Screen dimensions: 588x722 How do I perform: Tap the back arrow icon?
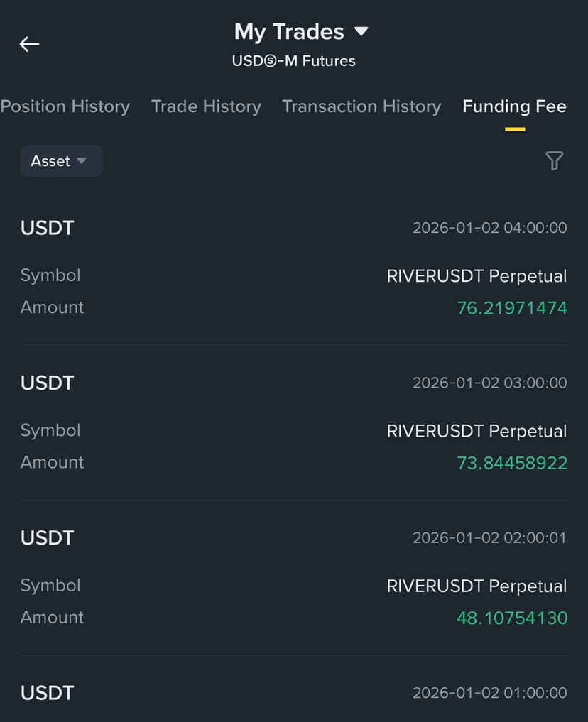click(x=29, y=44)
